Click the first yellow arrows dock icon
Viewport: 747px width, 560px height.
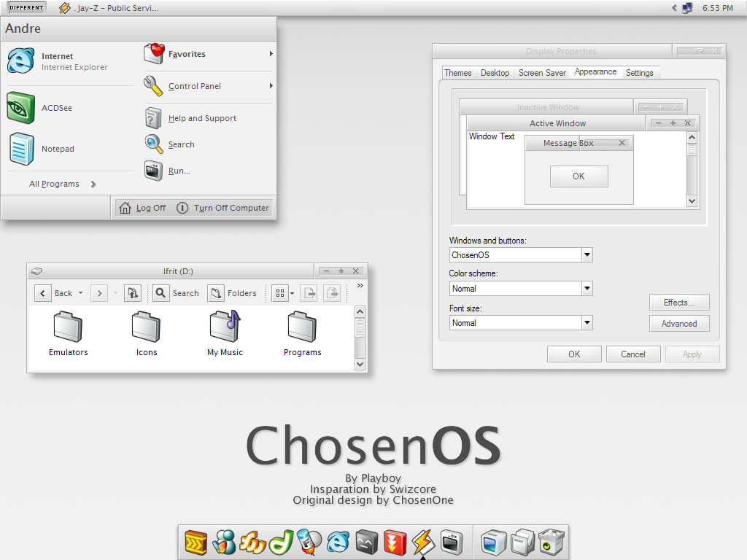(196, 542)
